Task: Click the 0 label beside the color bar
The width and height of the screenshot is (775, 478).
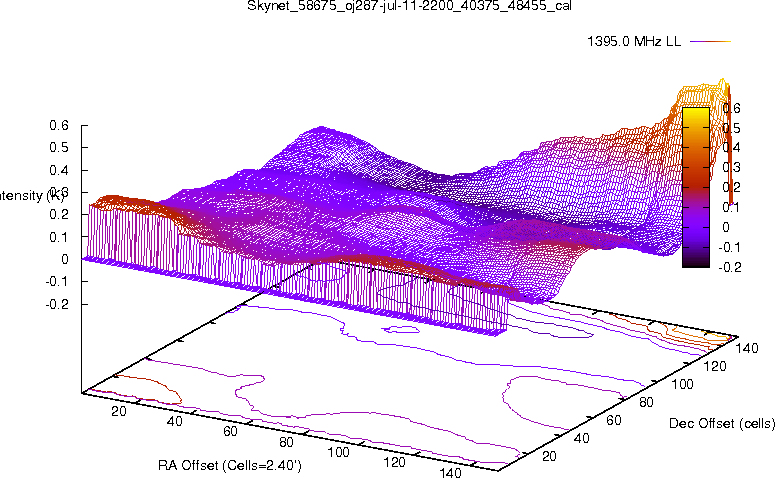Action: [726, 227]
